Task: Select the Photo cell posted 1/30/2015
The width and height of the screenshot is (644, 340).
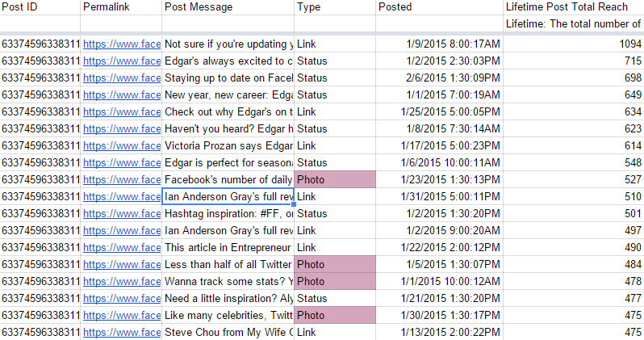Action: point(335,315)
